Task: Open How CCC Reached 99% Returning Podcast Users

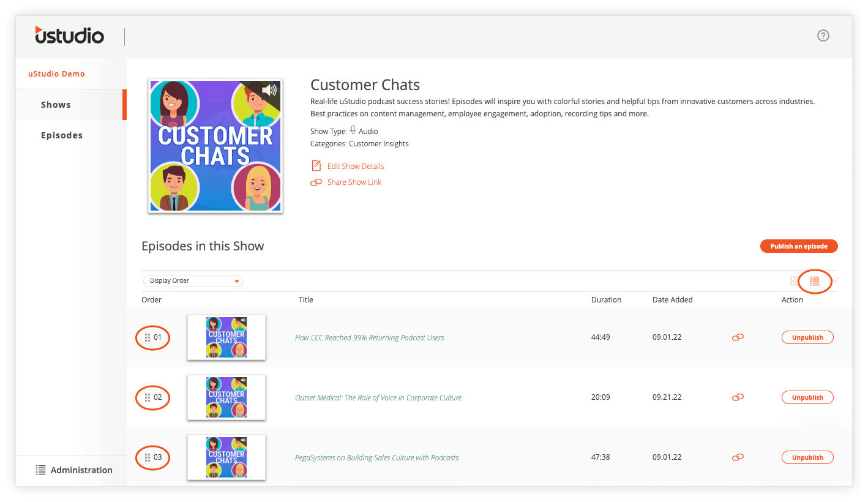Action: coord(370,337)
